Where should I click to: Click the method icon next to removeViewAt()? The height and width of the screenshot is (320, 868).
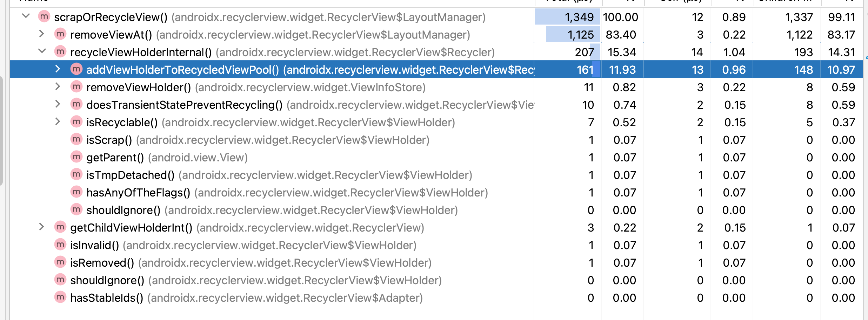pyautogui.click(x=60, y=34)
